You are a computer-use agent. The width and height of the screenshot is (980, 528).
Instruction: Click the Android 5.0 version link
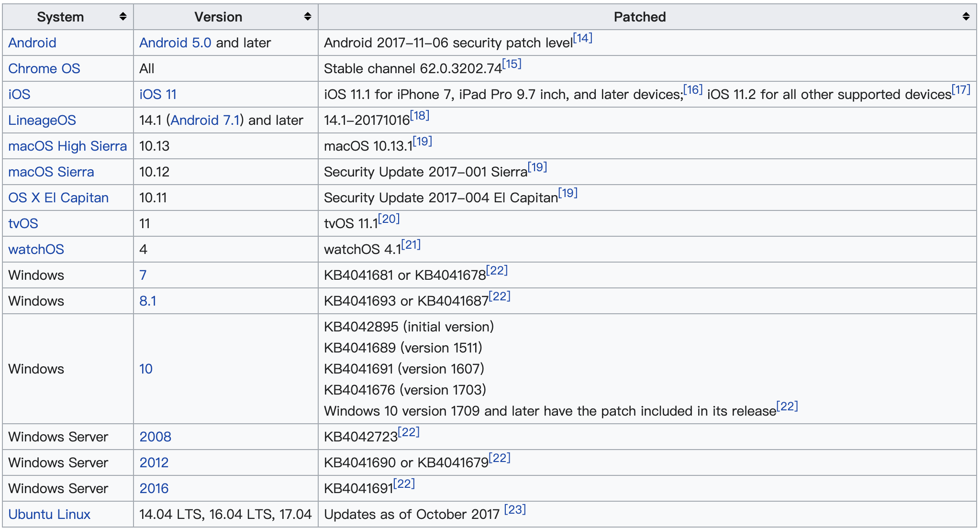[175, 43]
